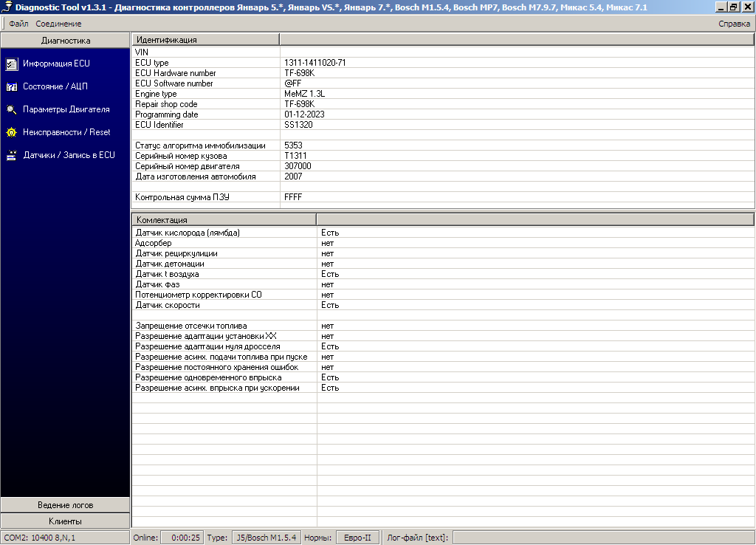756x545 pixels.
Task: Click the Лог-файл [text] empty field
Action: coord(604,538)
